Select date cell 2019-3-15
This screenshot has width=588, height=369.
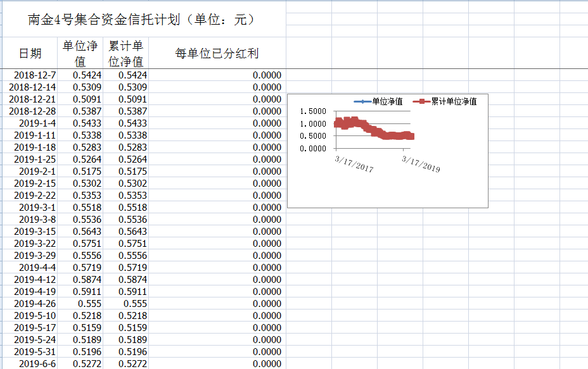coord(30,231)
